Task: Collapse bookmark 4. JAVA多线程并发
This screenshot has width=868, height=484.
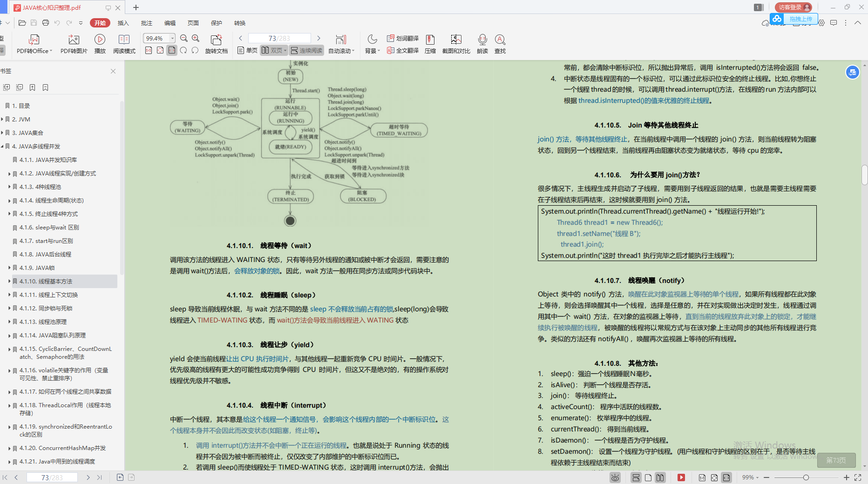Action: pos(2,147)
